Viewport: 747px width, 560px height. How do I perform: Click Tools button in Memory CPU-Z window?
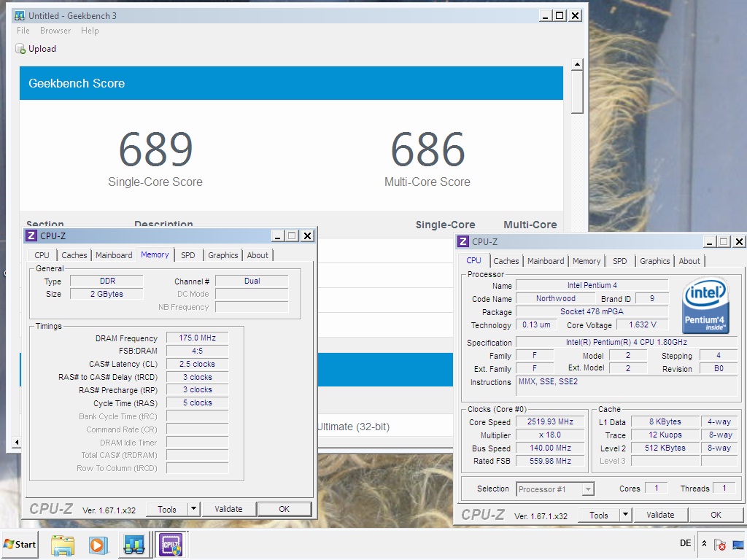click(x=167, y=510)
